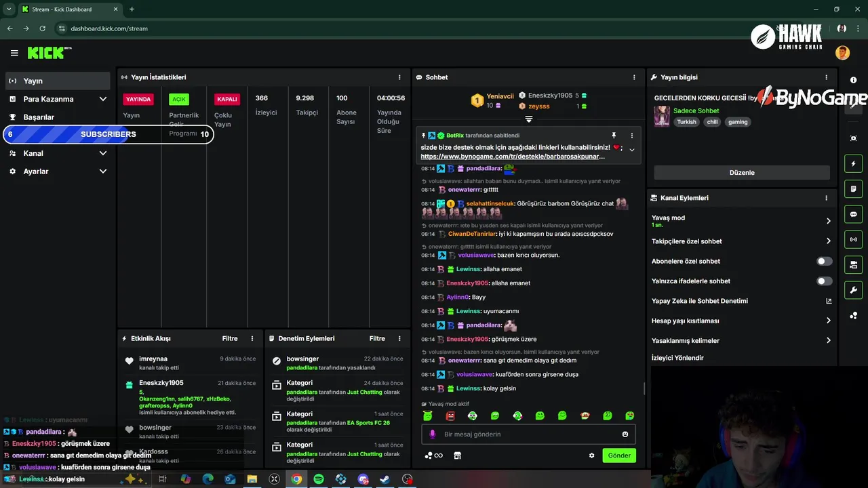Click the camera sidebar icon

click(x=853, y=264)
